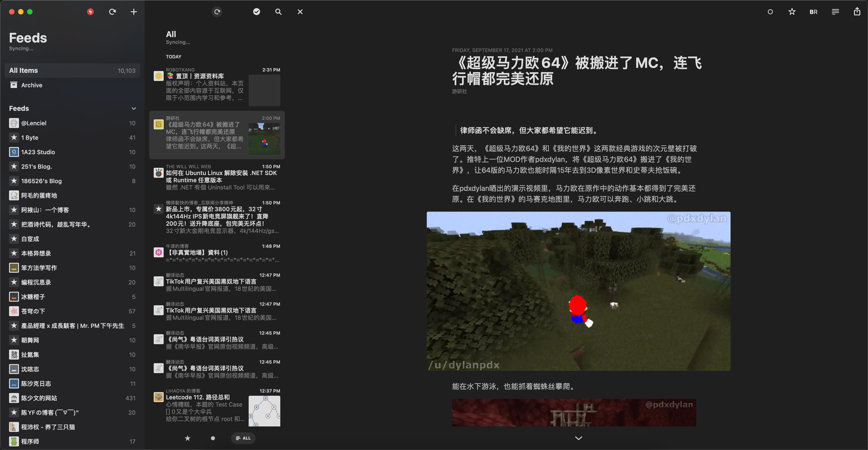This screenshot has height=450, width=868.
Task: Filter list to unread articles
Action: point(213,438)
